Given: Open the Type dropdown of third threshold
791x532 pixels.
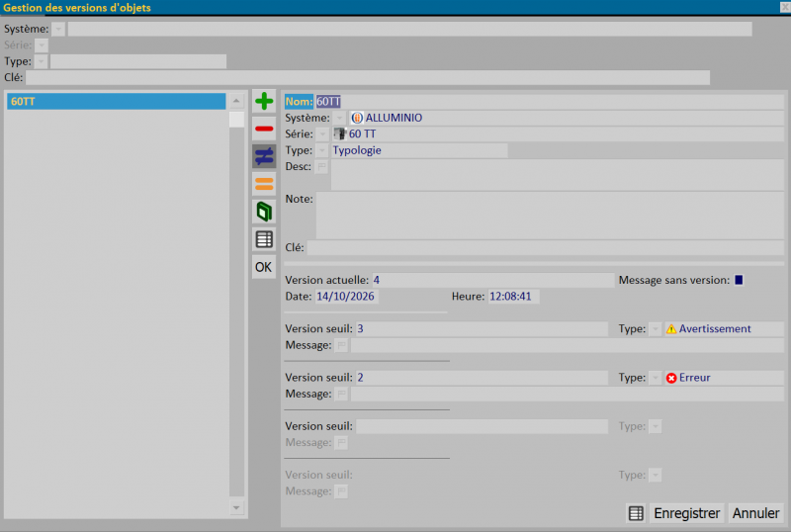Looking at the screenshot, I should (x=656, y=426).
